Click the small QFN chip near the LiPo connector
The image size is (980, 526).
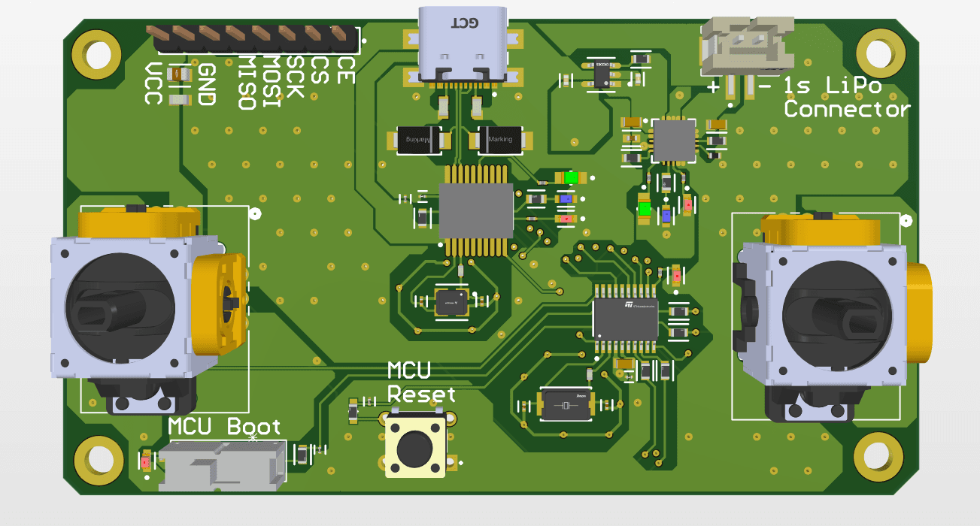pyautogui.click(x=673, y=139)
